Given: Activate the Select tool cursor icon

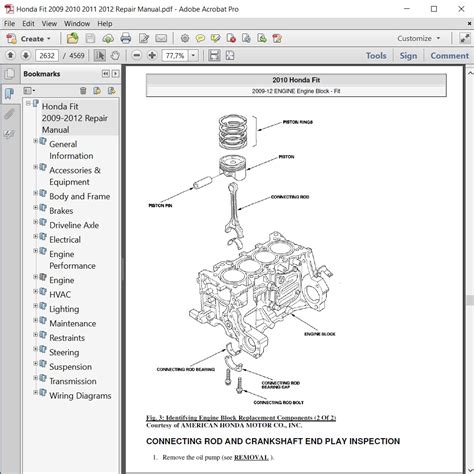Looking at the screenshot, I should tap(99, 55).
